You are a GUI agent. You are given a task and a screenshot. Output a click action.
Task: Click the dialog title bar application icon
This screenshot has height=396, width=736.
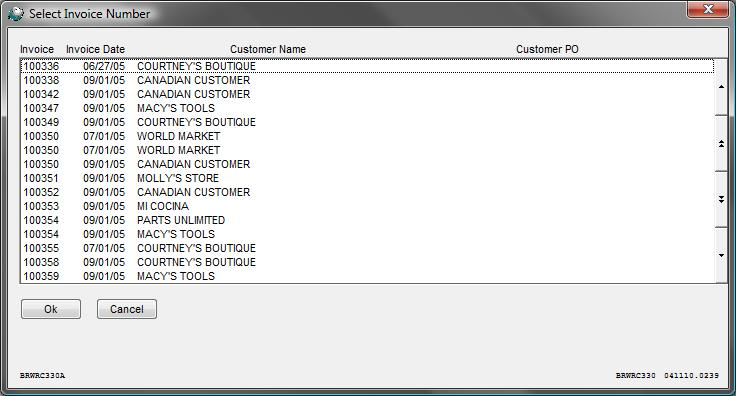[x=15, y=14]
